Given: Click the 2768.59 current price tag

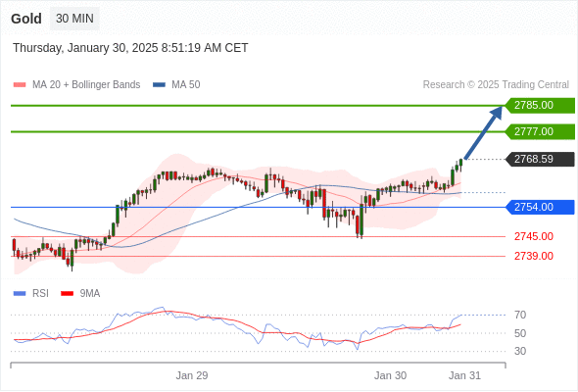Looking at the screenshot, I should [540, 160].
